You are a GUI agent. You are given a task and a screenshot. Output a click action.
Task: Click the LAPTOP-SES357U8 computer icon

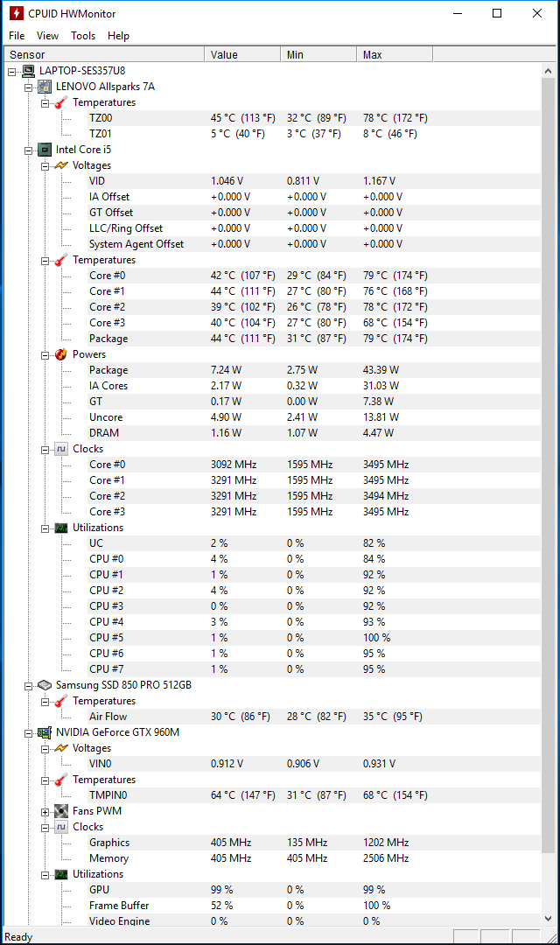tap(28, 71)
